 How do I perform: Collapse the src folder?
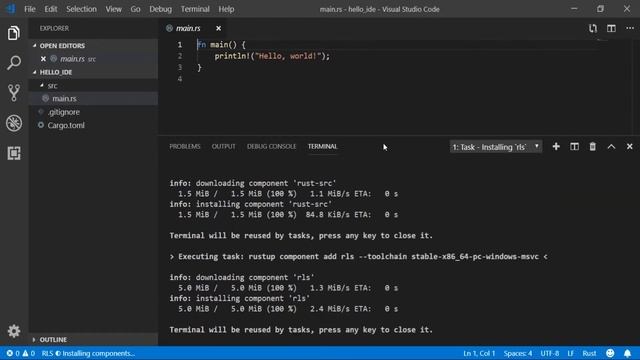coord(42,85)
